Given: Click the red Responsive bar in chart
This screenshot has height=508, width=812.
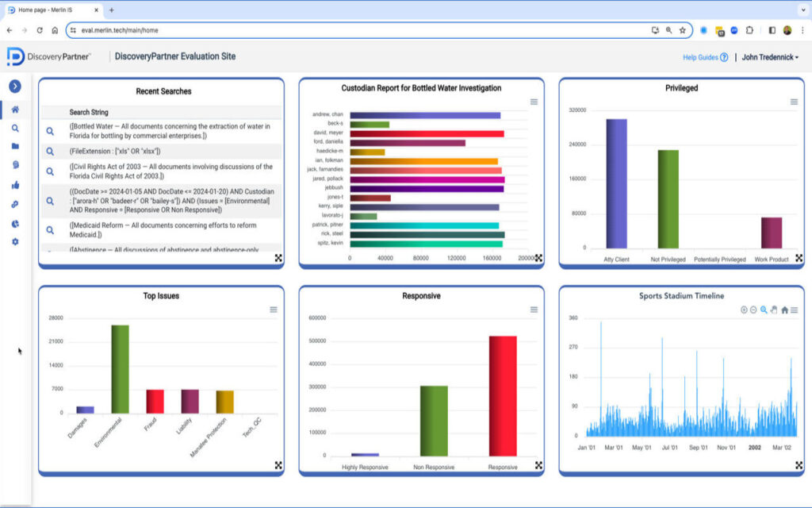Looking at the screenshot, I should 503,395.
